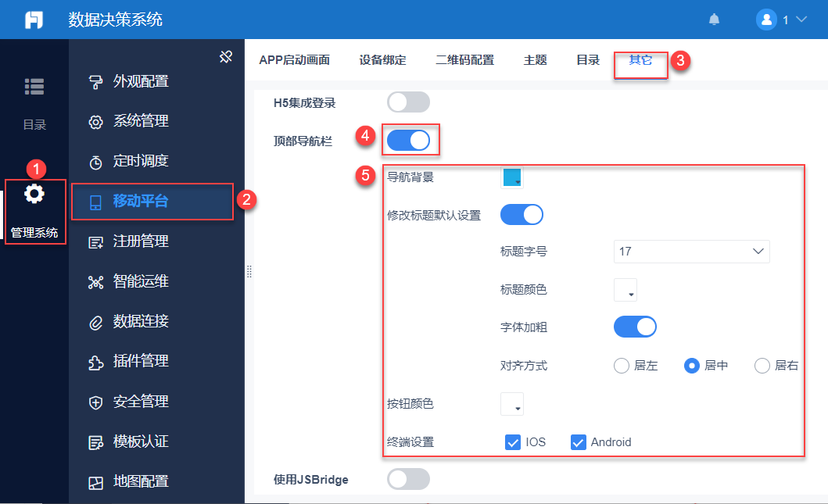Switch to 主题 tab
828x504 pixels.
535,60
